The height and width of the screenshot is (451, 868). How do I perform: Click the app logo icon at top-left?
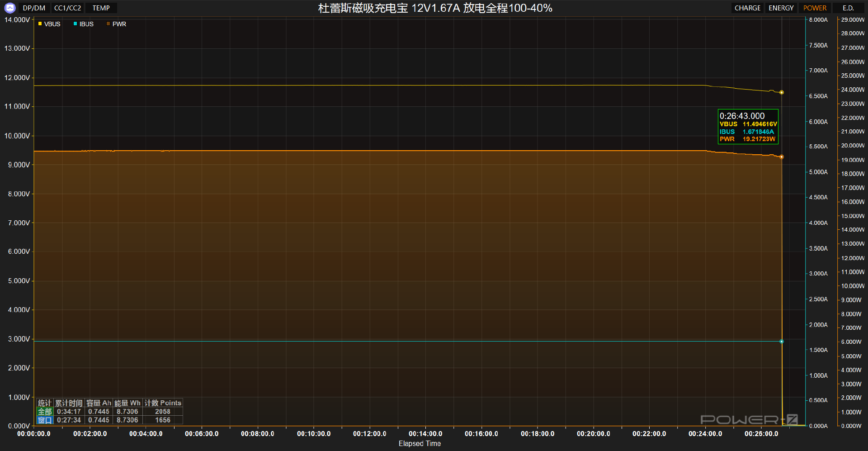pyautogui.click(x=10, y=8)
